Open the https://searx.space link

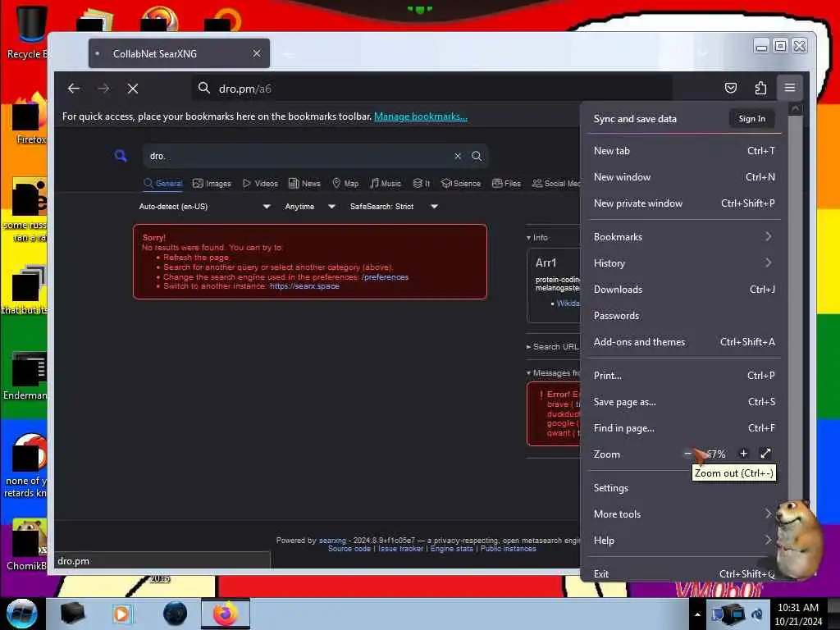click(304, 286)
